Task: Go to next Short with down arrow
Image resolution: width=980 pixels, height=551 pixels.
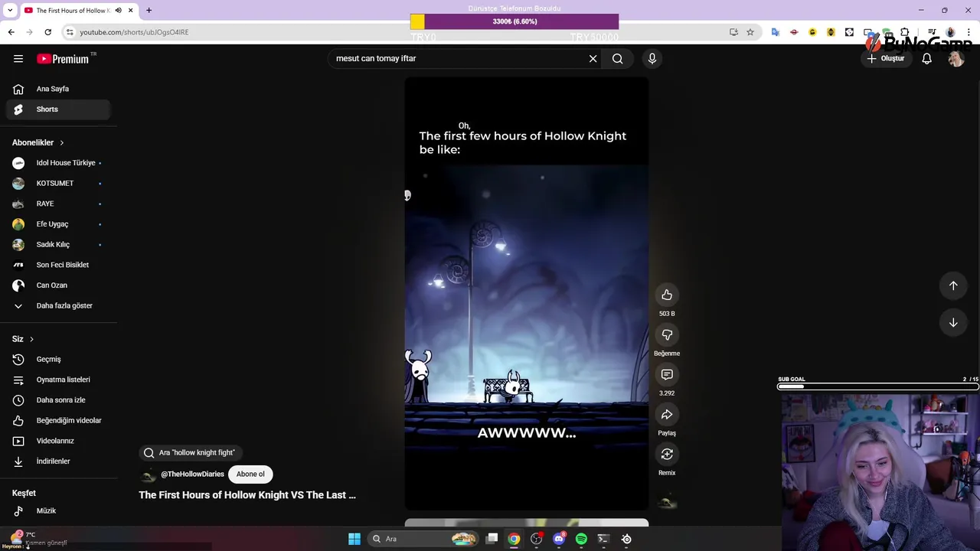Action: 953,323
